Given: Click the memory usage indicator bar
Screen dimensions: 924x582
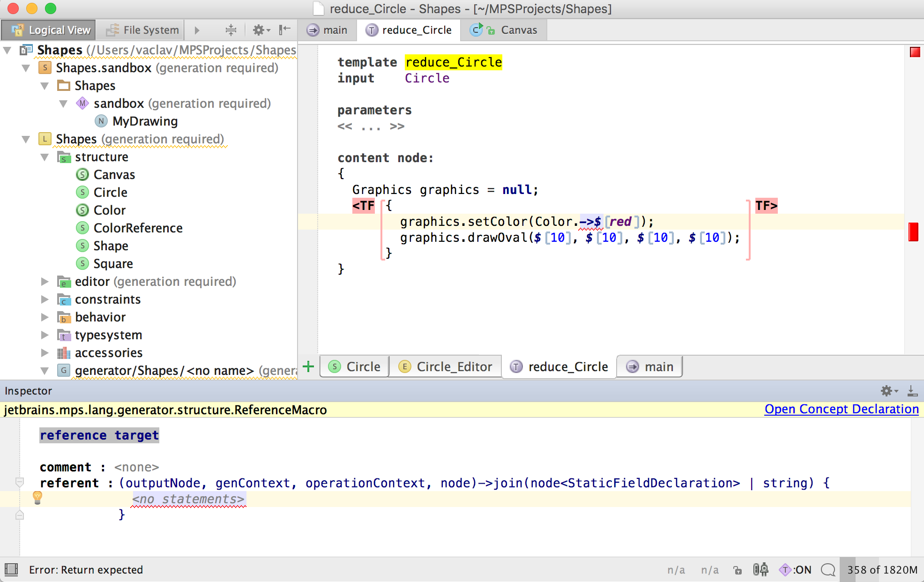Looking at the screenshot, I should pyautogui.click(x=882, y=570).
